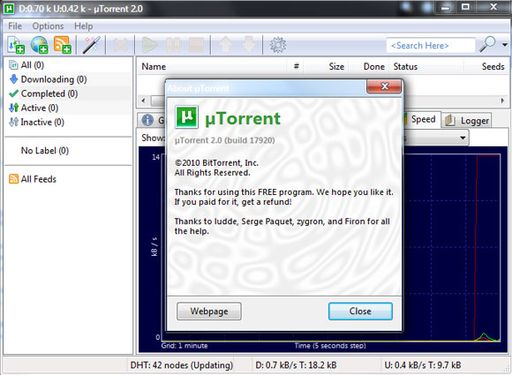Click the Start torrent play icon

(149, 45)
